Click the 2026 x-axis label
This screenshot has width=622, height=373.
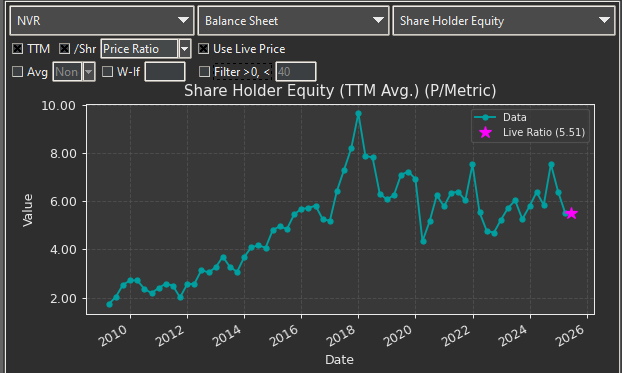click(570, 336)
